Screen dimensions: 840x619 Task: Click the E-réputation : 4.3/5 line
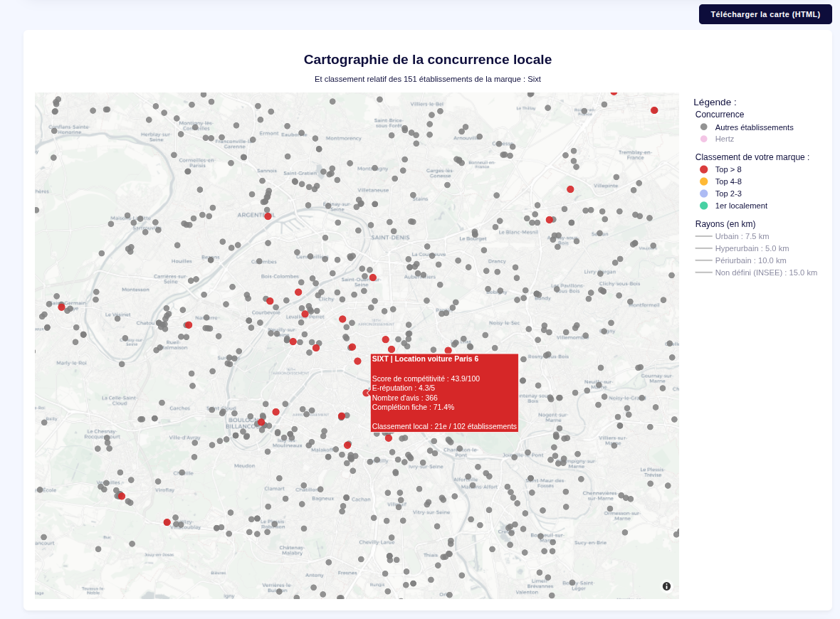click(x=404, y=388)
